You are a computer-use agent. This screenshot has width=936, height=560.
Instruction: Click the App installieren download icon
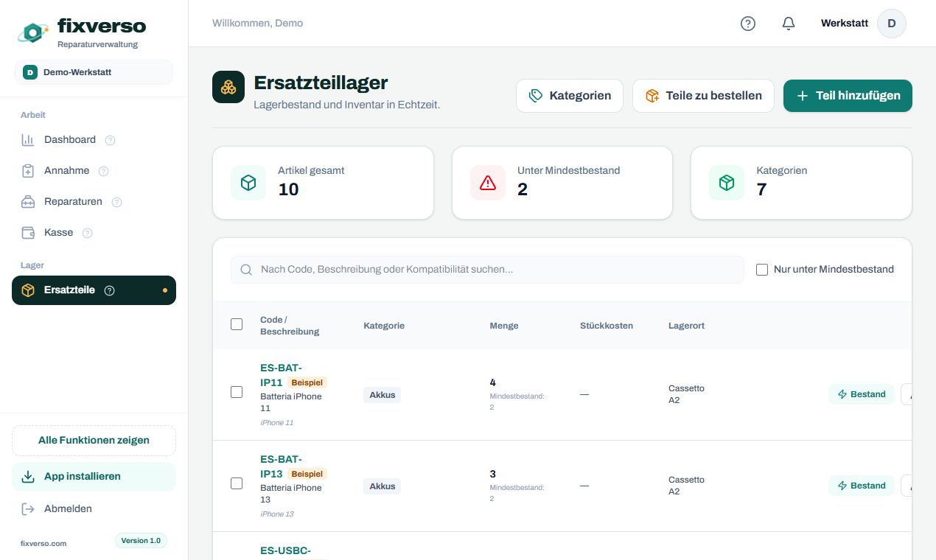point(28,477)
